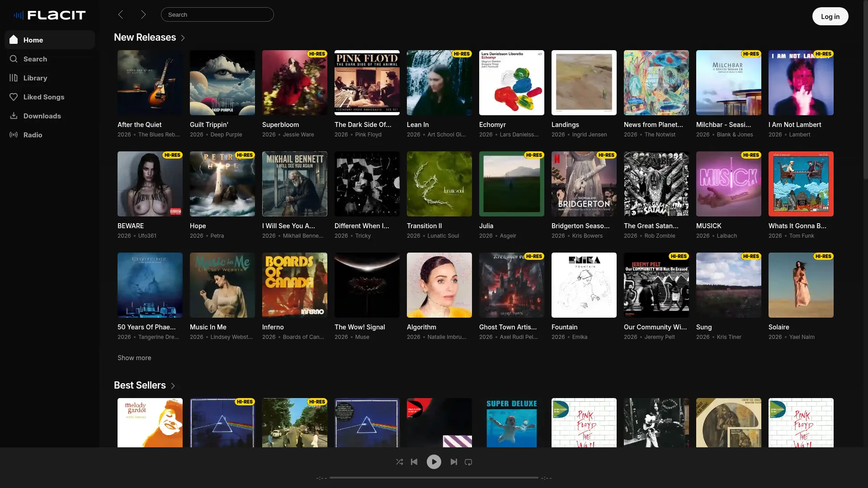Skip to next track
868x488 pixels.
(x=454, y=462)
